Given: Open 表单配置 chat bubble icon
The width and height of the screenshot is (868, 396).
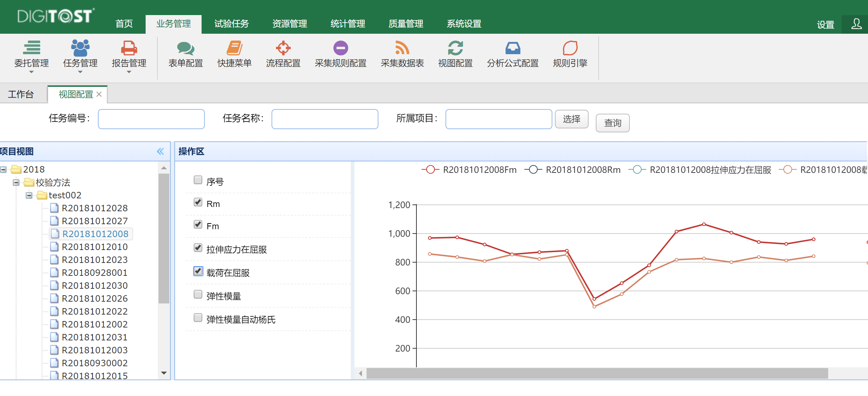Looking at the screenshot, I should tap(185, 48).
